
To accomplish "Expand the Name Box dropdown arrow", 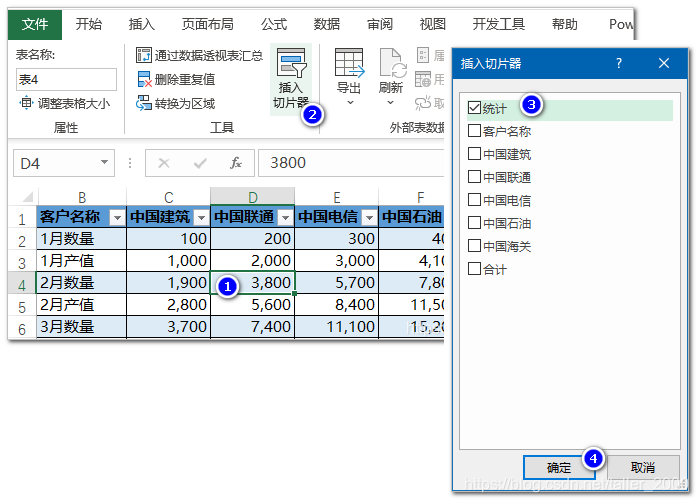I will [104, 162].
